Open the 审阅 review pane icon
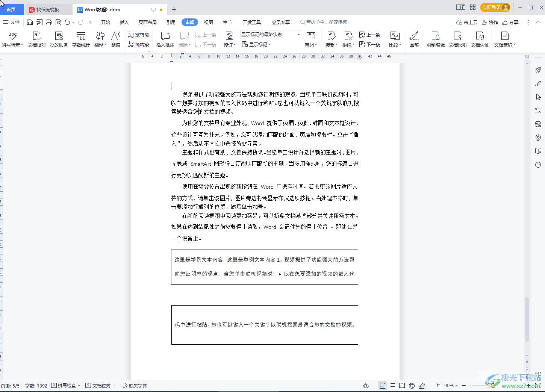 pyautogui.click(x=311, y=36)
